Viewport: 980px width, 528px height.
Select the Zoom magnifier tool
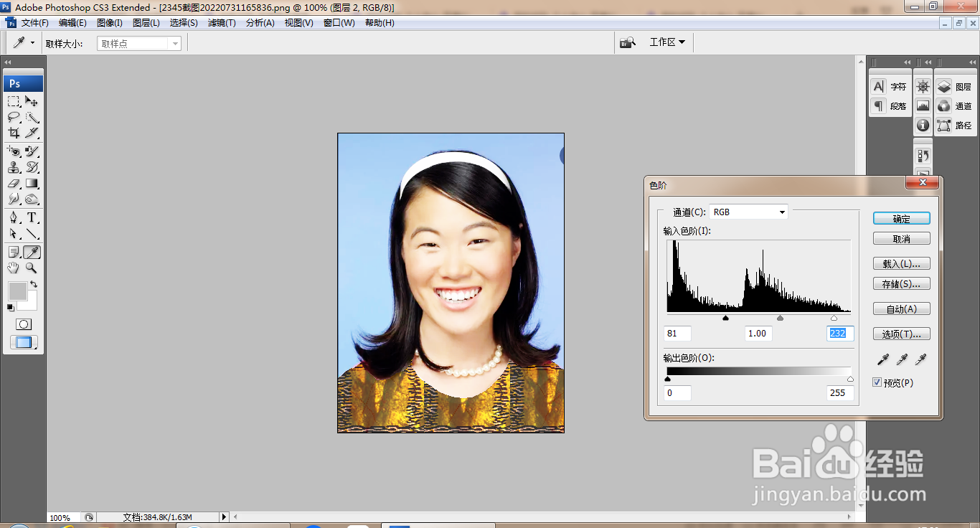click(32, 268)
